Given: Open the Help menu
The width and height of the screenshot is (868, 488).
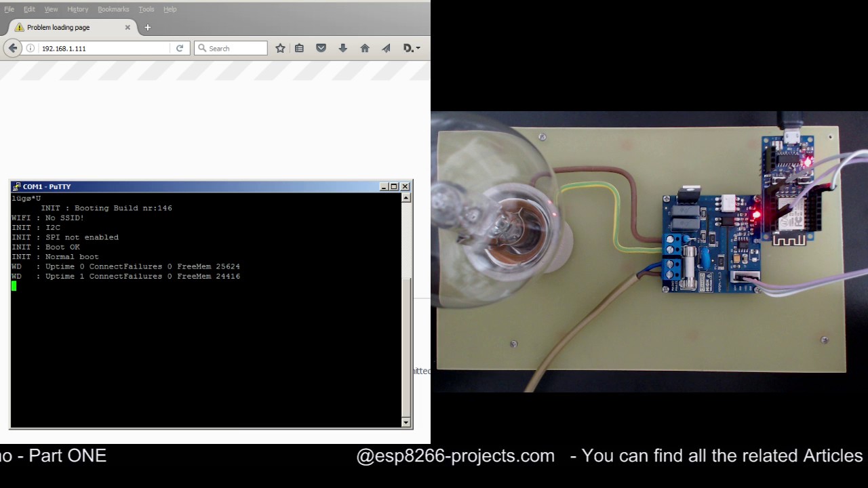Looking at the screenshot, I should pos(170,9).
